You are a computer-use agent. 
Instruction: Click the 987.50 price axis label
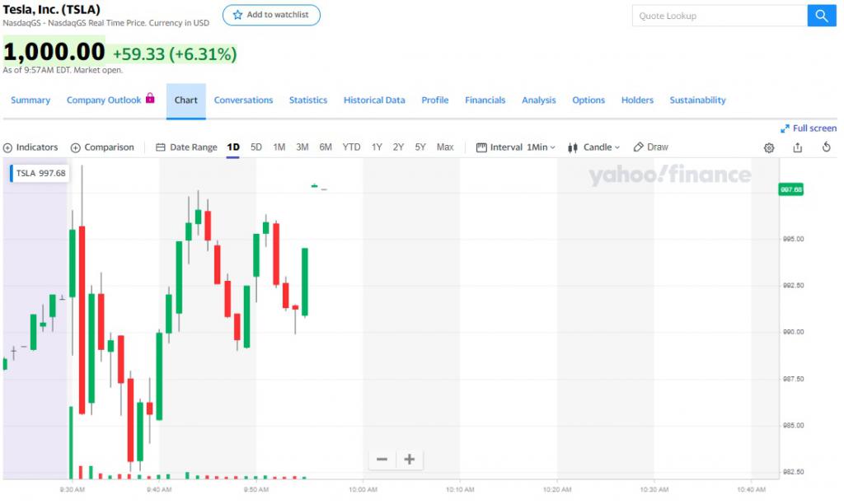click(793, 379)
